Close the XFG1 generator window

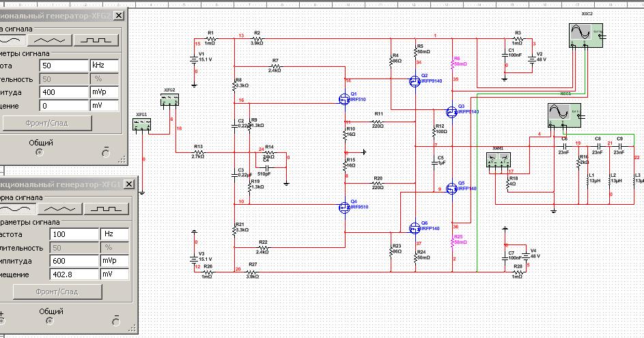pyautogui.click(x=128, y=184)
